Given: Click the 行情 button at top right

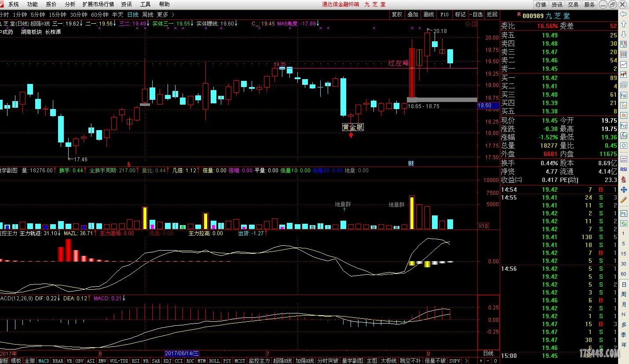Looking at the screenshot, I should (541, 4).
